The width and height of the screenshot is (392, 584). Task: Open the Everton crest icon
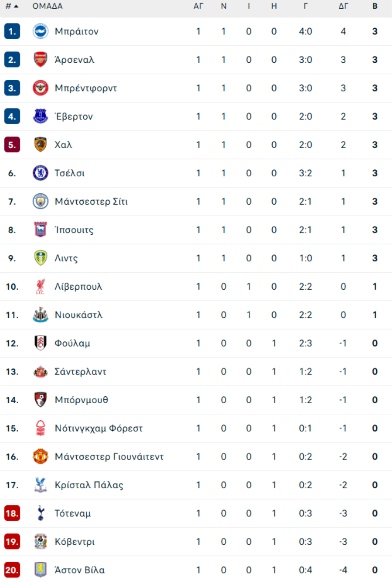41,116
